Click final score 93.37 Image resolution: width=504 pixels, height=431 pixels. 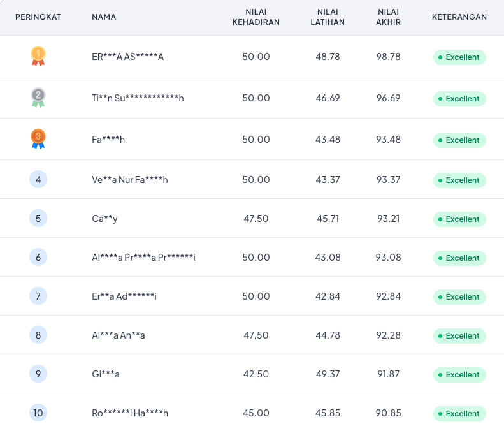[388, 179]
